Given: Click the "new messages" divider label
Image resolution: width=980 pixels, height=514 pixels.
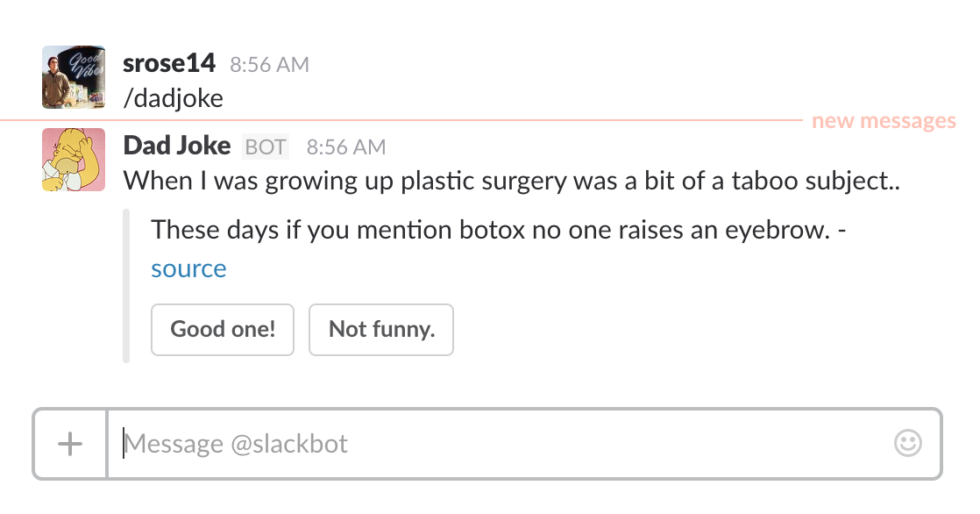Looking at the screenshot, I should point(884,121).
